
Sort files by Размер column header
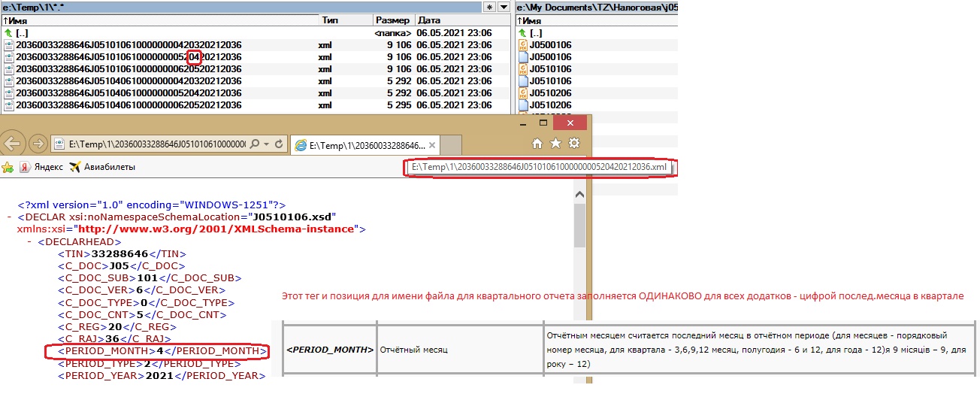click(393, 20)
